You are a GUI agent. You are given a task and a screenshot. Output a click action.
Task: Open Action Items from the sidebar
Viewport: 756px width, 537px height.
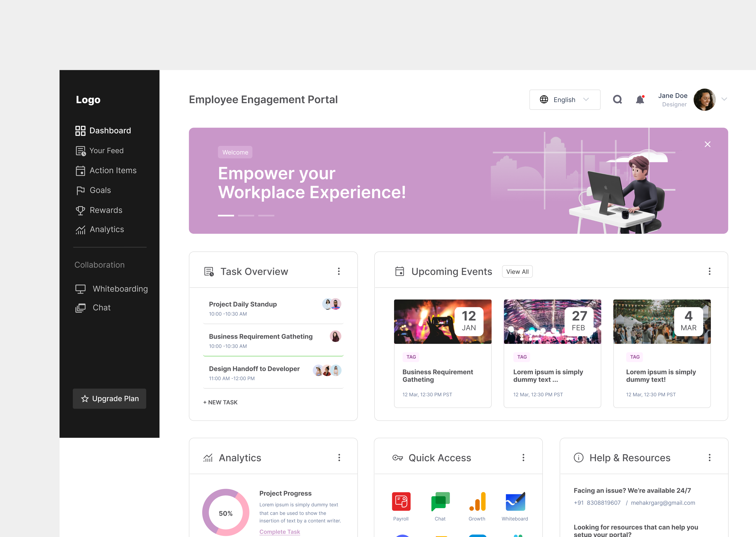[x=113, y=170]
